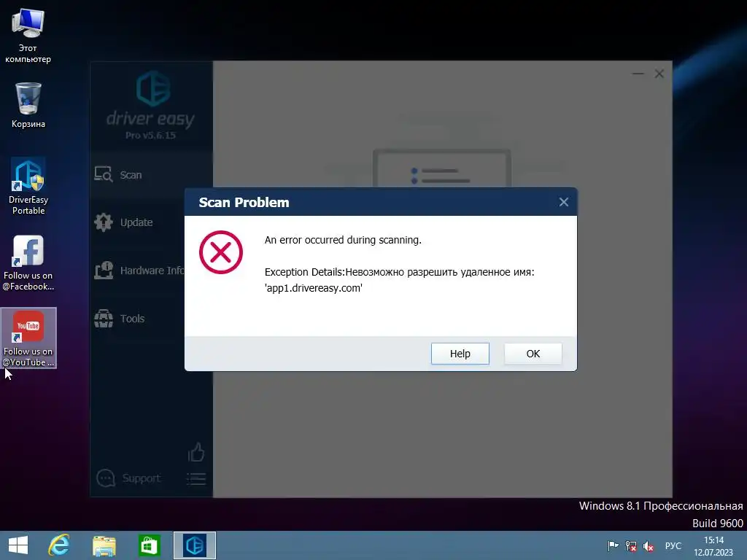The height and width of the screenshot is (560, 747).
Task: Open the Support chat link in Driver Easy
Action: (128, 478)
